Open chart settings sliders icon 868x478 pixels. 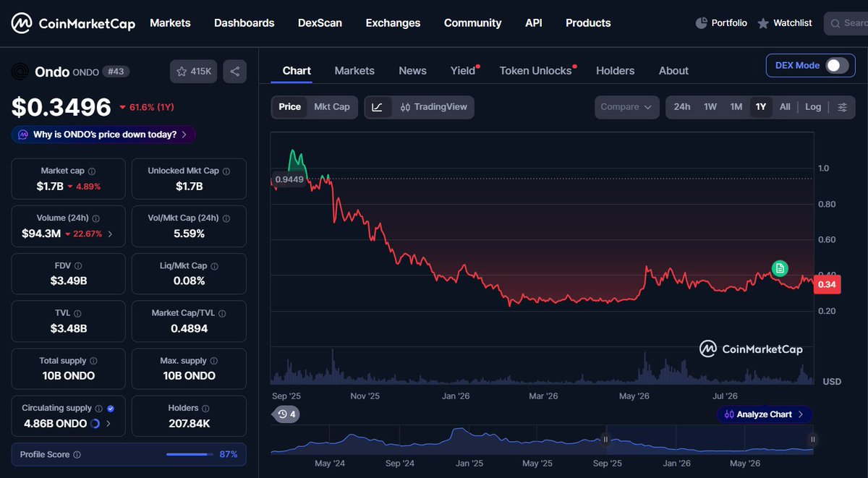coord(843,107)
